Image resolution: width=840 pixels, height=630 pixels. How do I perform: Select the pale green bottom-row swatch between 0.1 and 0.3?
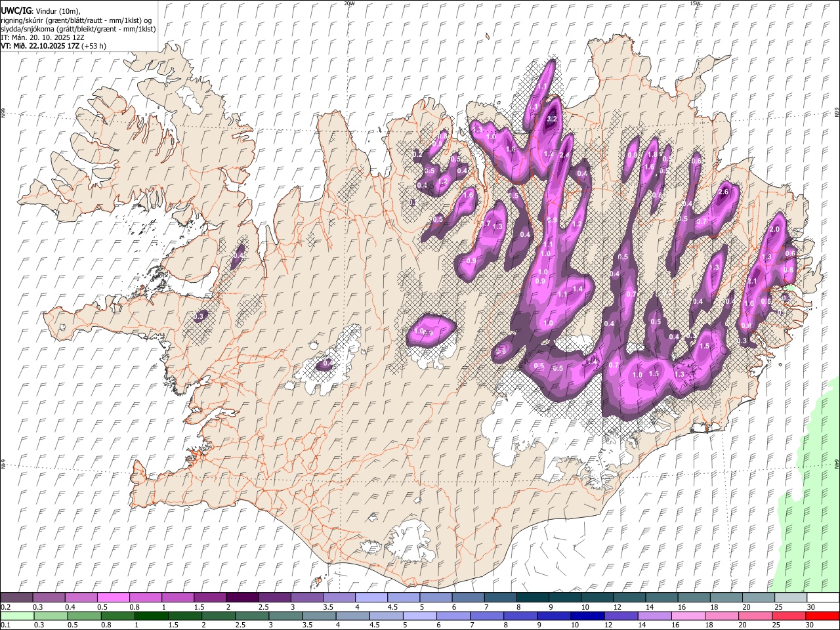pos(18,616)
